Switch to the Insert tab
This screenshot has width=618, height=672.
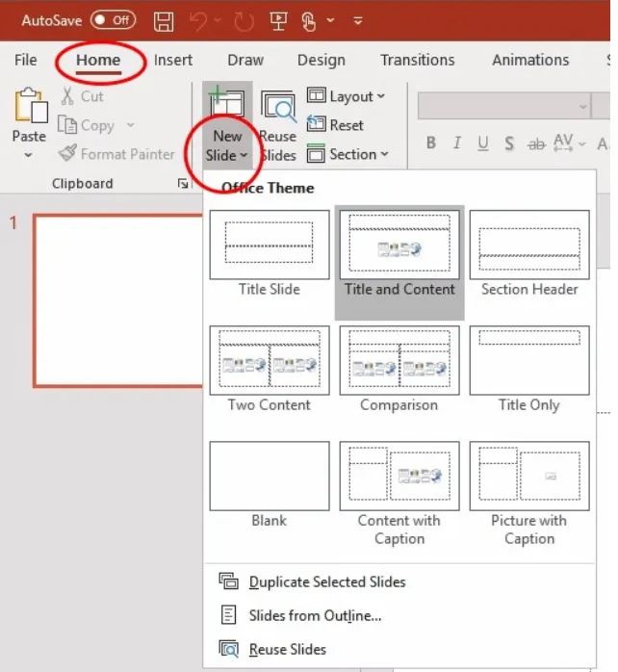(173, 60)
